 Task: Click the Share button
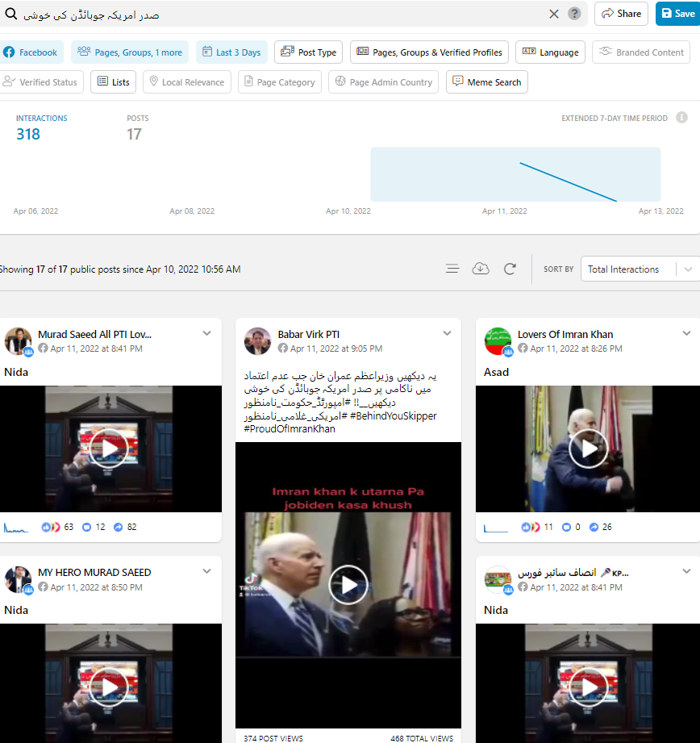621,14
